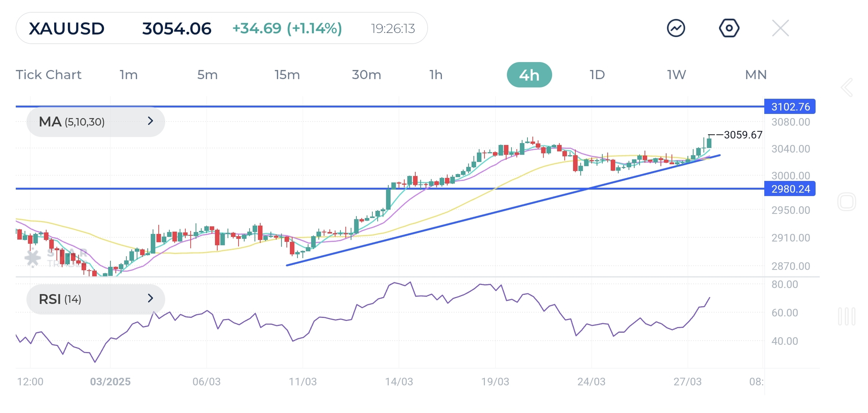The image size is (868, 413).
Task: Close the XAUUSD chart view
Action: click(780, 28)
